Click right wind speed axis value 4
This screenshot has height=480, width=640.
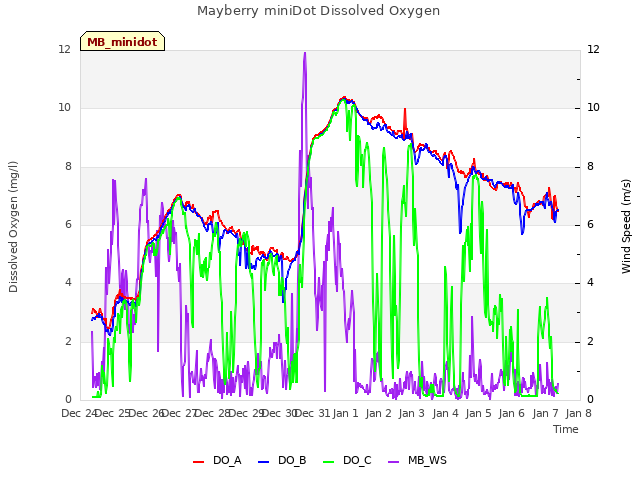pyautogui.click(x=590, y=282)
